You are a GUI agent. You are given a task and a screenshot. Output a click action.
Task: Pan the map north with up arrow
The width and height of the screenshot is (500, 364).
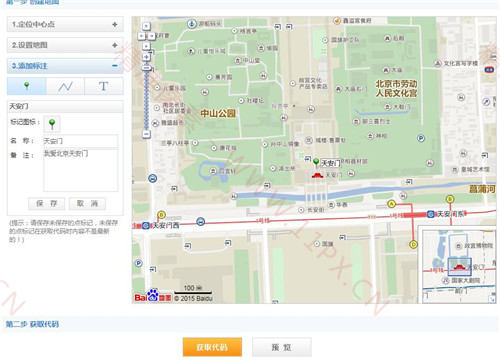(x=146, y=26)
